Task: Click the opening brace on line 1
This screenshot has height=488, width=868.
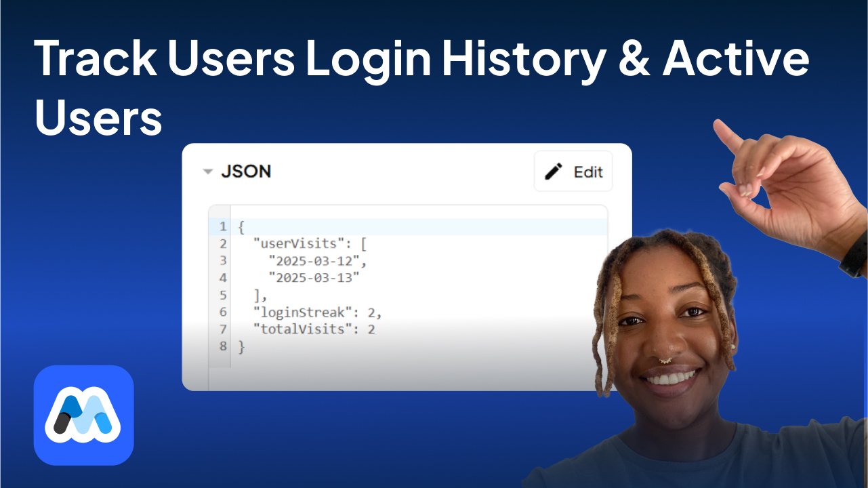Action: [241, 227]
